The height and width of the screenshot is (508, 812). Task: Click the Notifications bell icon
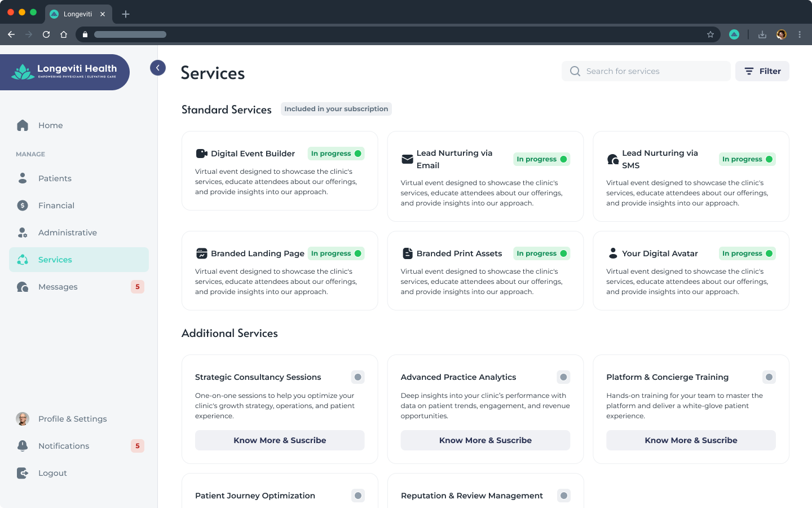[x=23, y=446]
